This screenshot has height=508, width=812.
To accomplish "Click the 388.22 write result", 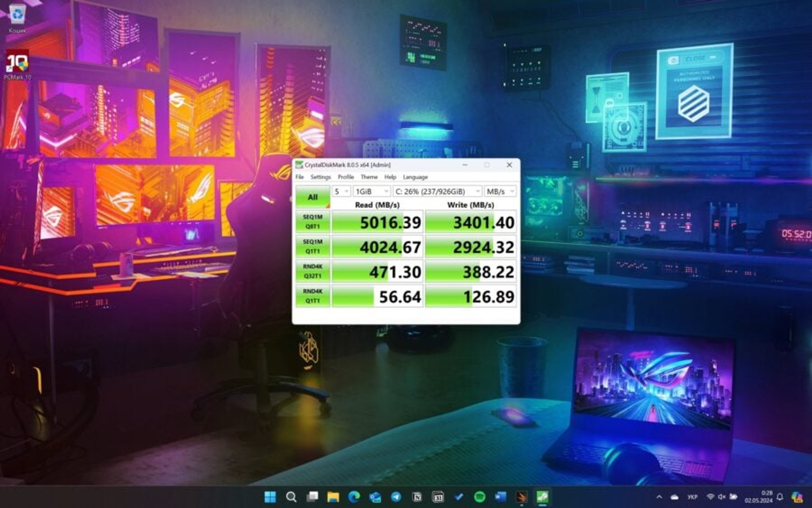I will click(471, 271).
